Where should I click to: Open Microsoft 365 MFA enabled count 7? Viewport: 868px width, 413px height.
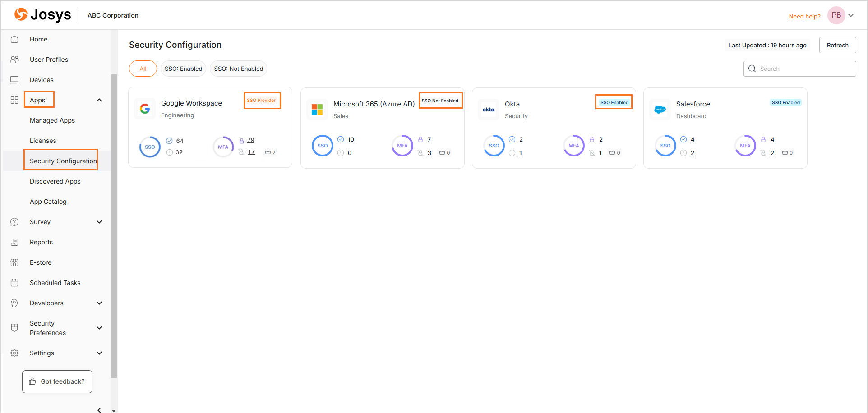point(429,139)
